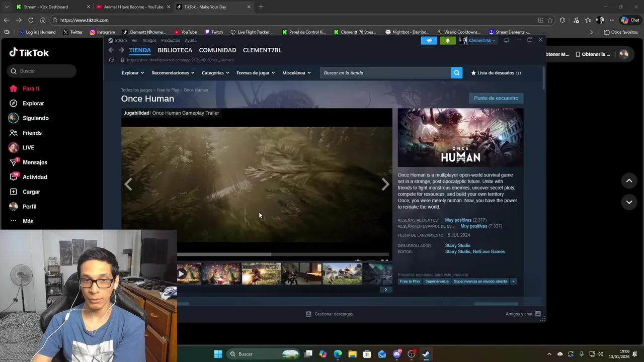Screen dimensions: 644x362
Task: Expand more popular tags plus button
Action: (513, 282)
